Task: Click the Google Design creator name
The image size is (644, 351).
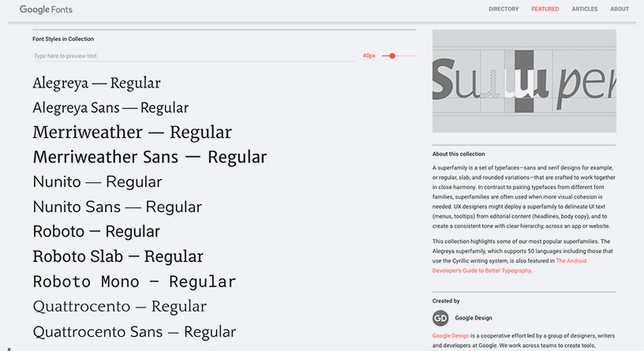Action: 474,318
